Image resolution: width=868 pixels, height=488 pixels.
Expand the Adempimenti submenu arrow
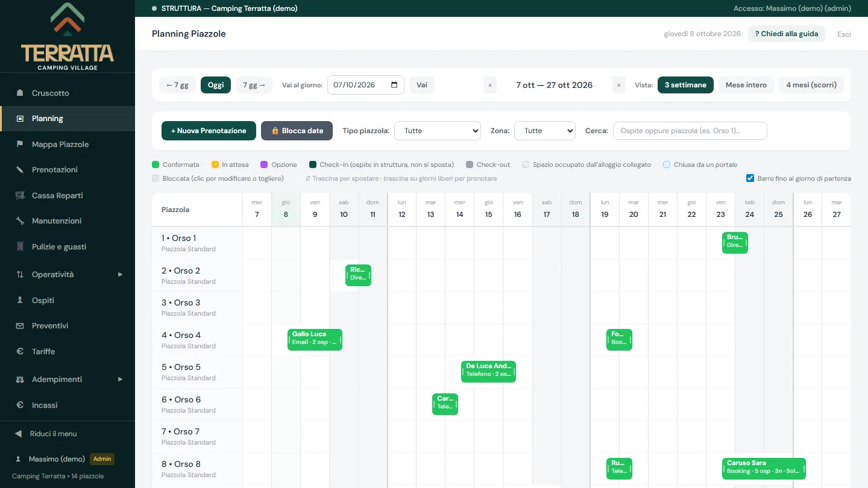point(120,380)
